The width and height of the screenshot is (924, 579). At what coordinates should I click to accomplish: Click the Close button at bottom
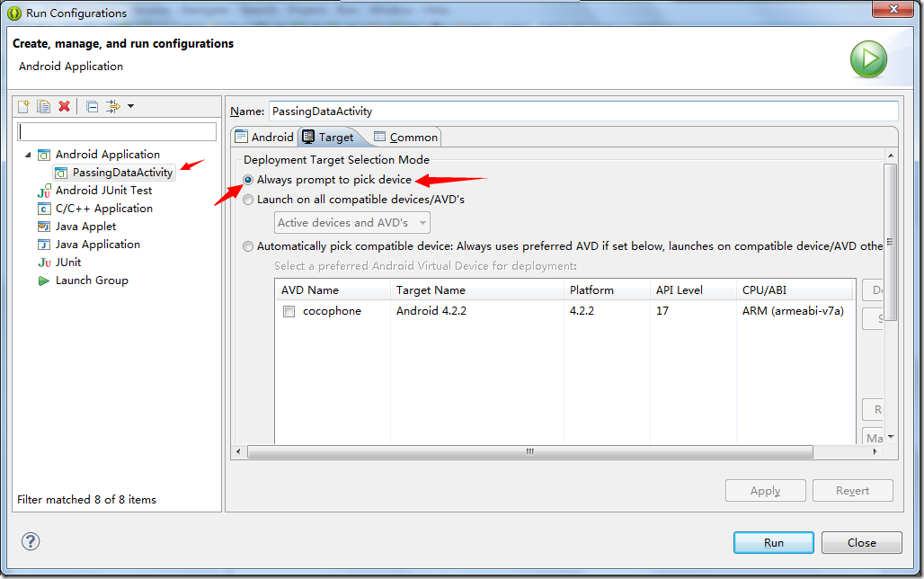(x=861, y=542)
